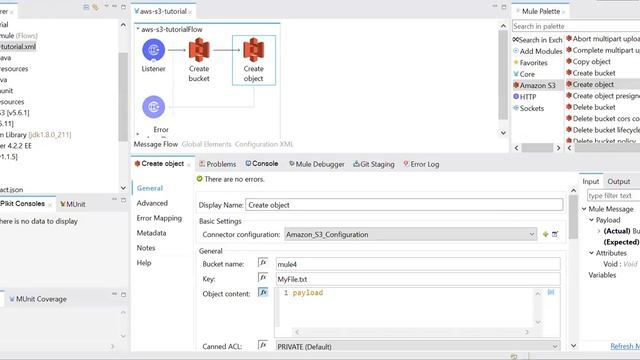Choose Complete multipart upload operation
Screen dimensions: 640x360
(x=603, y=50)
